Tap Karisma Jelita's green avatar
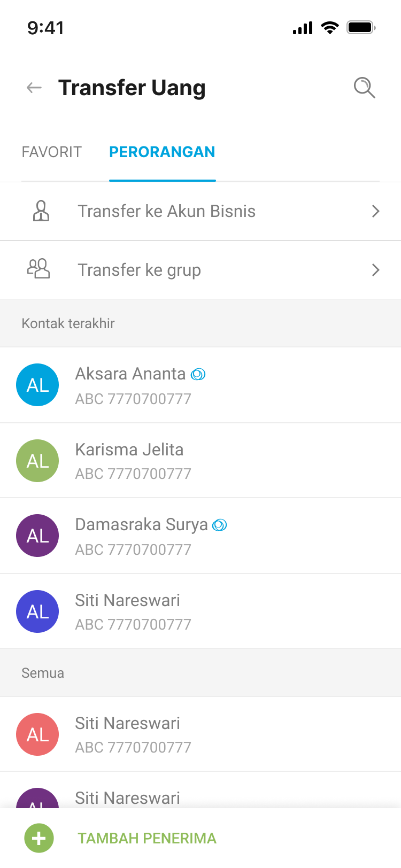Screen dimensions: 401x868 pyautogui.click(x=37, y=461)
